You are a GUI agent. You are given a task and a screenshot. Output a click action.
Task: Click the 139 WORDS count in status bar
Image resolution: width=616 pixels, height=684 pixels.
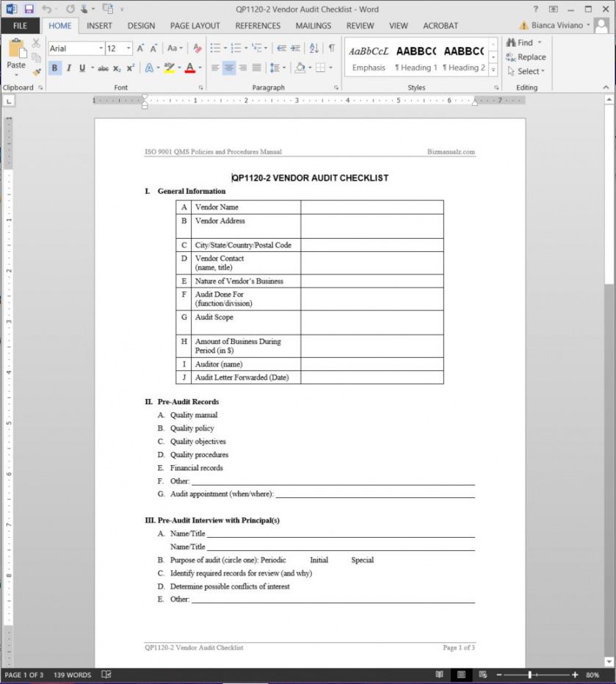pyautogui.click(x=73, y=674)
